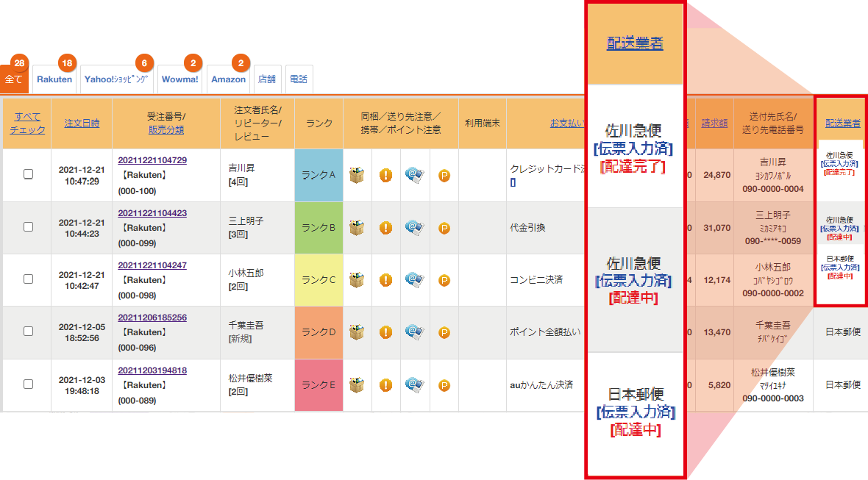Select the Amazon tab
The image size is (868, 480).
pos(228,79)
